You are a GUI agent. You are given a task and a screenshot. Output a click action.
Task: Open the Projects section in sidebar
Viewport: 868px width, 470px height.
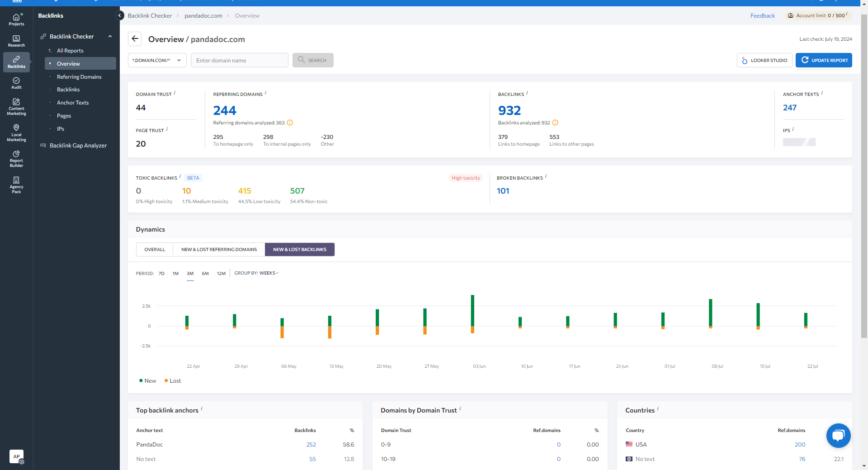coord(16,19)
